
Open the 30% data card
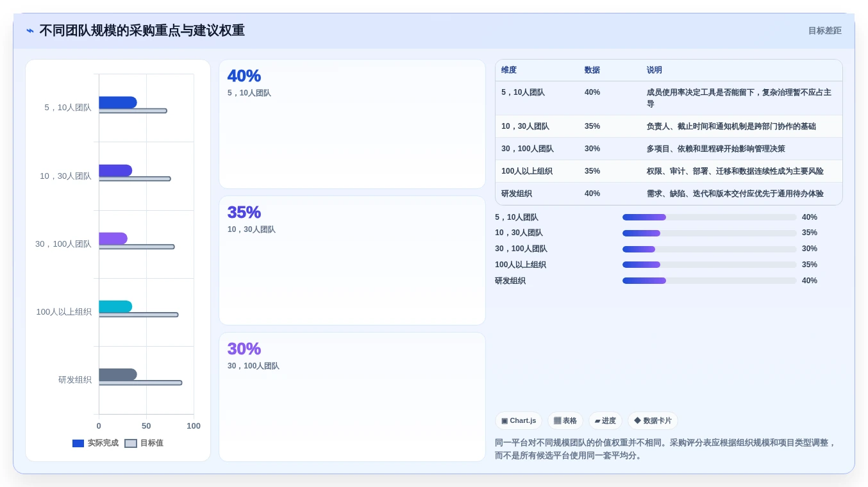point(352,397)
